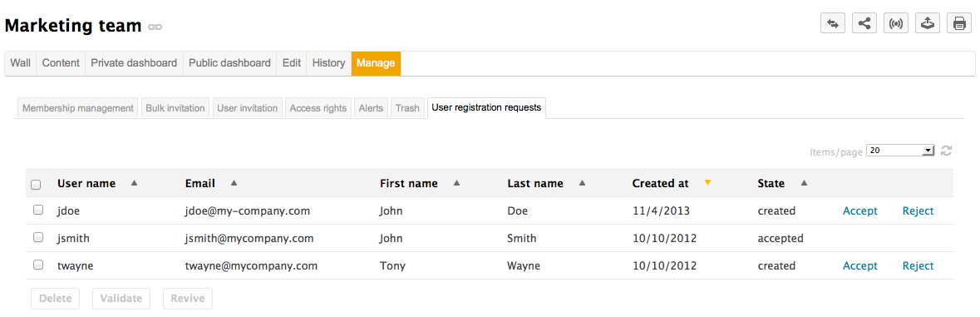Open the Items/page dropdown
The image size is (980, 317).
coord(900,151)
